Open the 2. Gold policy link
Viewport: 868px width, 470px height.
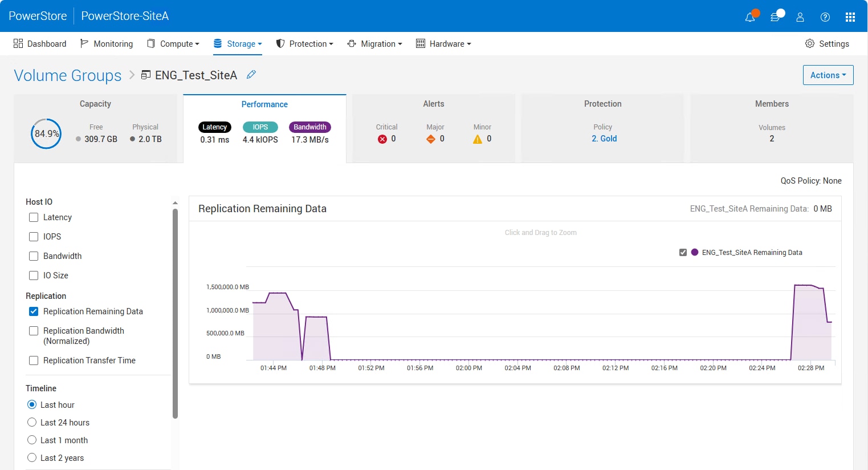coord(604,139)
